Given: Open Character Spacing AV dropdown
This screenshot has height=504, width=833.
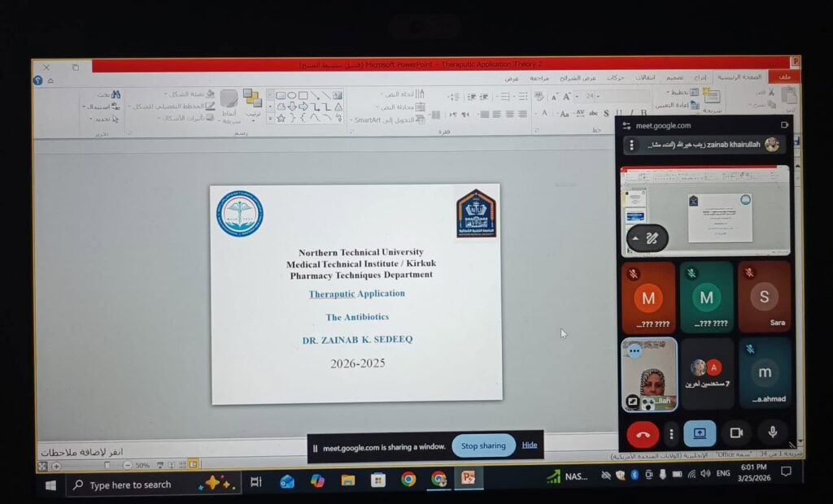Looking at the screenshot, I should 579,113.
